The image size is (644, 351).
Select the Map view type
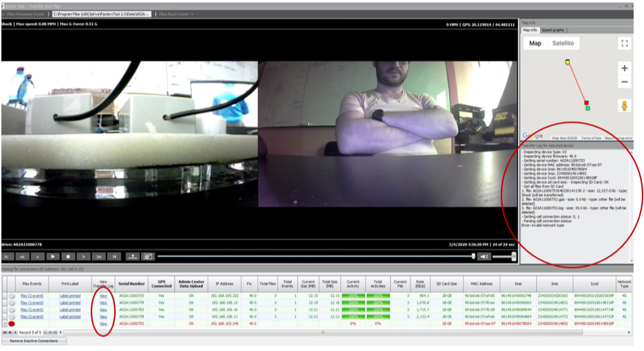pyautogui.click(x=535, y=43)
